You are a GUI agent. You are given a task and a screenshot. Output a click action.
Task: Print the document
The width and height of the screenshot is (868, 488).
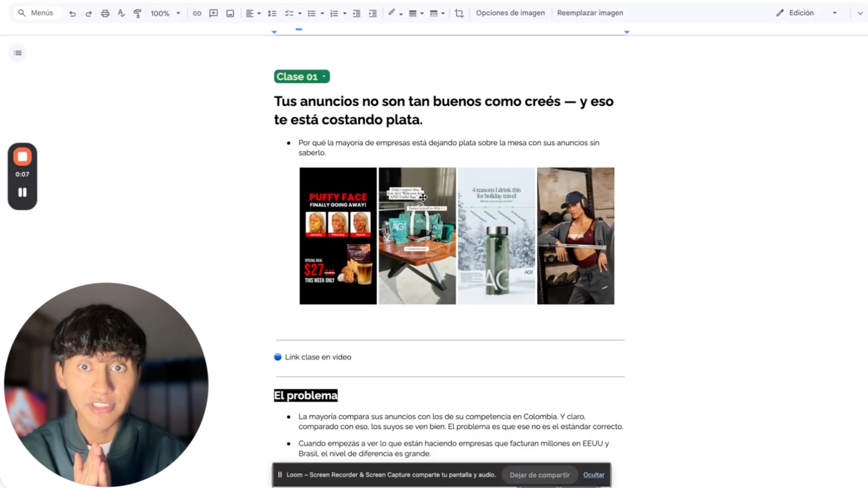[x=105, y=14]
